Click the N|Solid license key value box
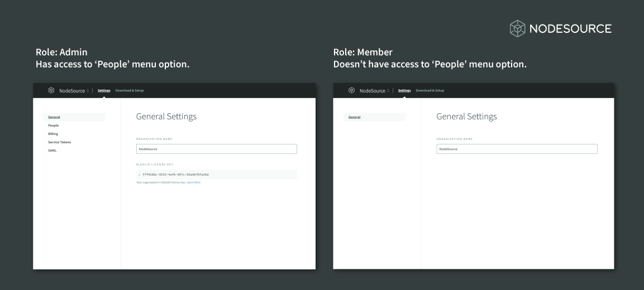644x290 pixels. click(217, 175)
